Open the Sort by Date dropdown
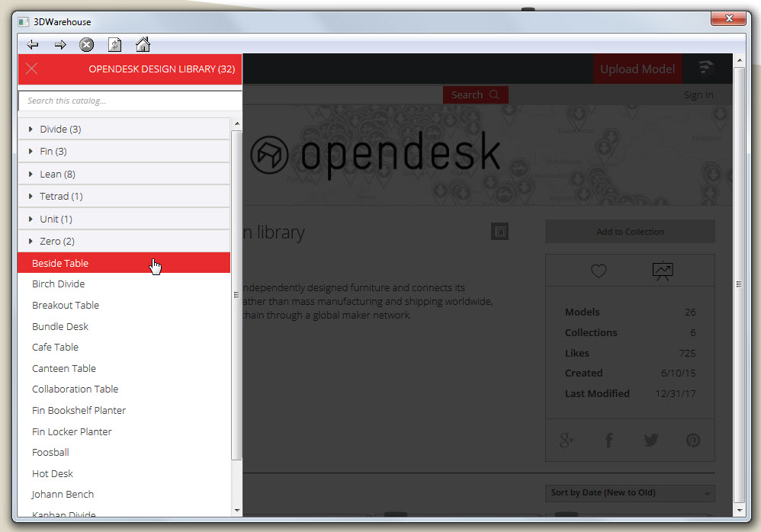This screenshot has width=761, height=532. click(x=630, y=492)
